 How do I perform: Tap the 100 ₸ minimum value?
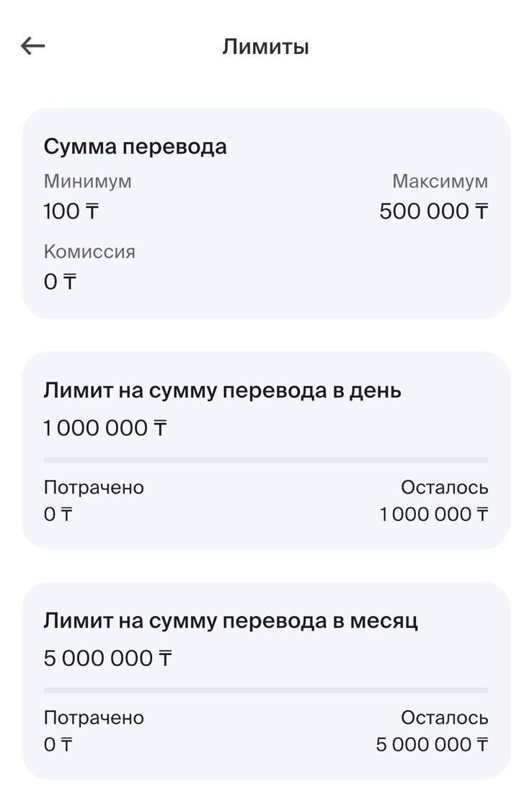(70, 212)
